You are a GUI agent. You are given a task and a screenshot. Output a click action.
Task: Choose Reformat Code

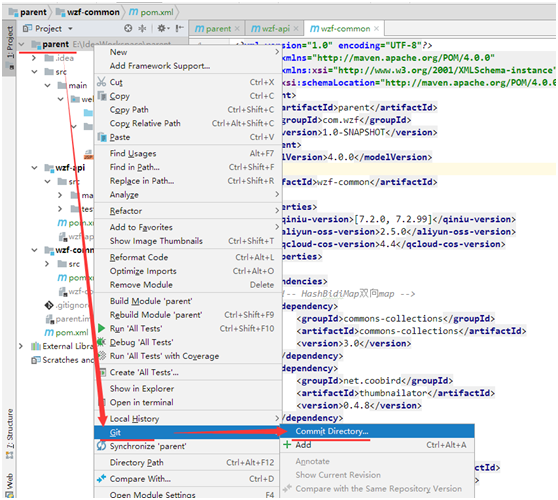pos(188,257)
